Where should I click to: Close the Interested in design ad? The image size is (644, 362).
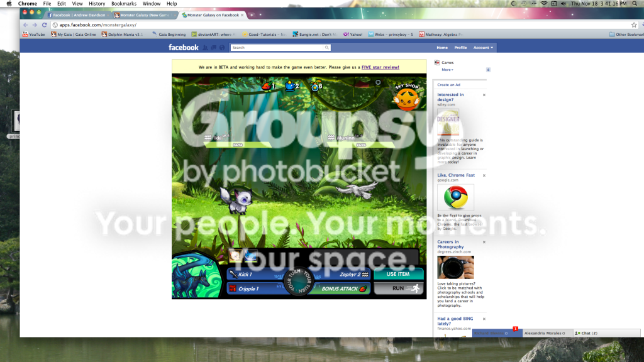click(484, 95)
